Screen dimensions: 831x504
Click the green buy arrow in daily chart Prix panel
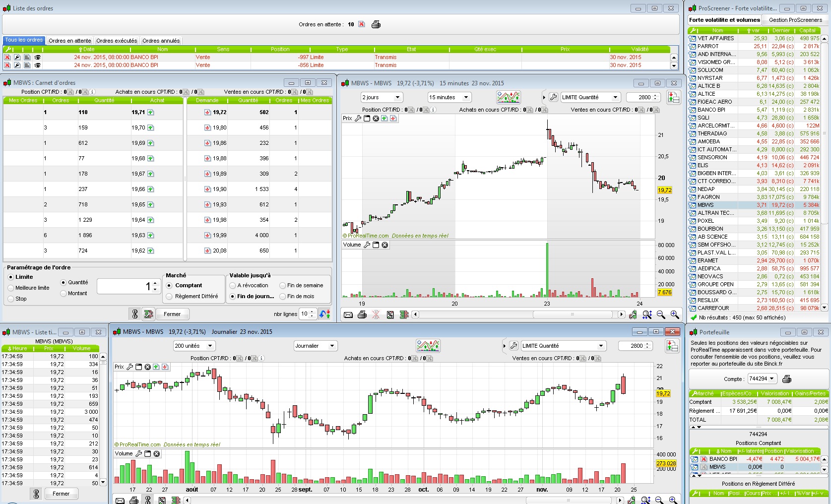(x=156, y=367)
